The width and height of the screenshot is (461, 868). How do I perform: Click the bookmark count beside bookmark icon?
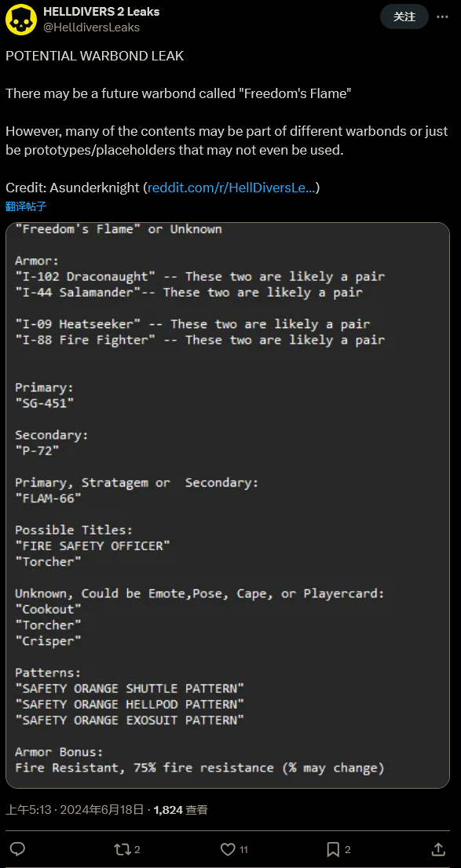pyautogui.click(x=347, y=849)
